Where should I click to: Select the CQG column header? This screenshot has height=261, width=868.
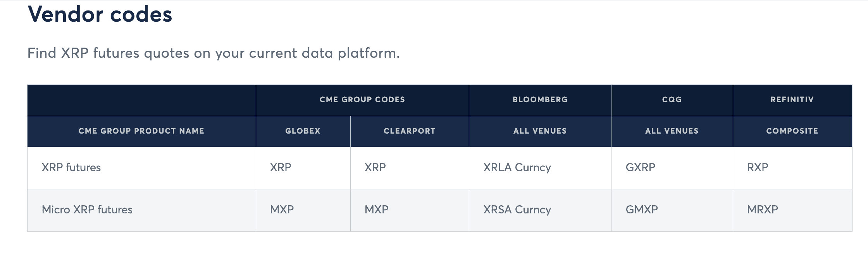[672, 100]
